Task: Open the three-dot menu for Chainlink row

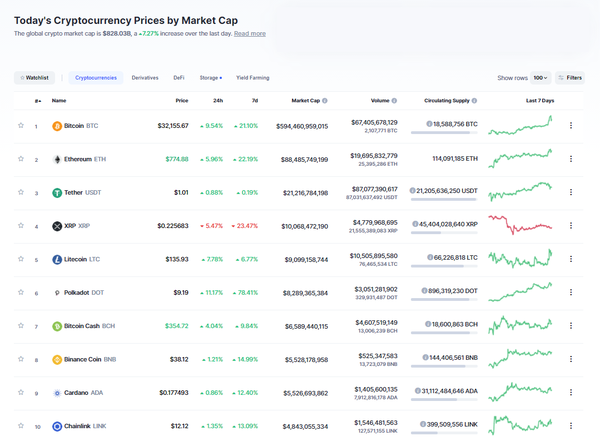Action: [571, 426]
